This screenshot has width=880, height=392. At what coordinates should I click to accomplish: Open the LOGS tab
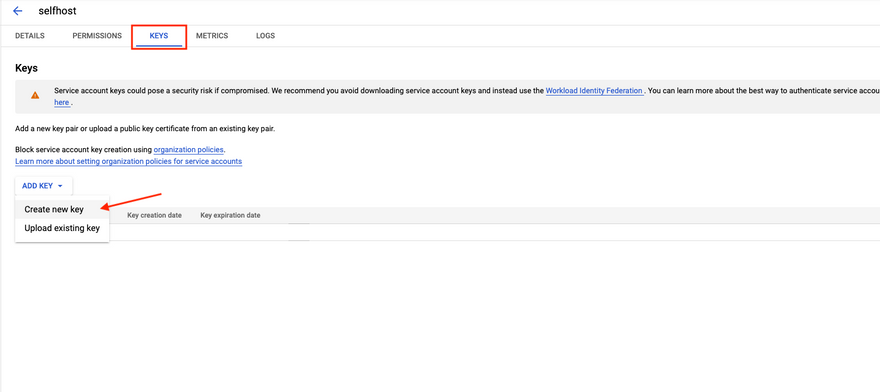click(x=265, y=35)
